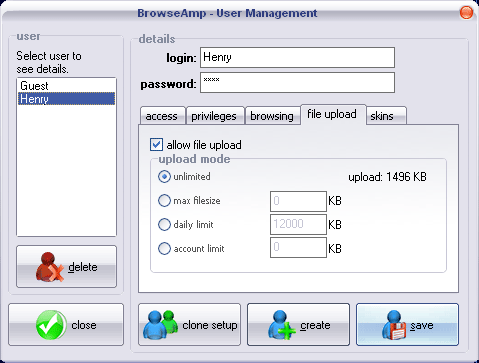Click the daily limit field showing 12000
The image size is (479, 363).
[x=298, y=224]
